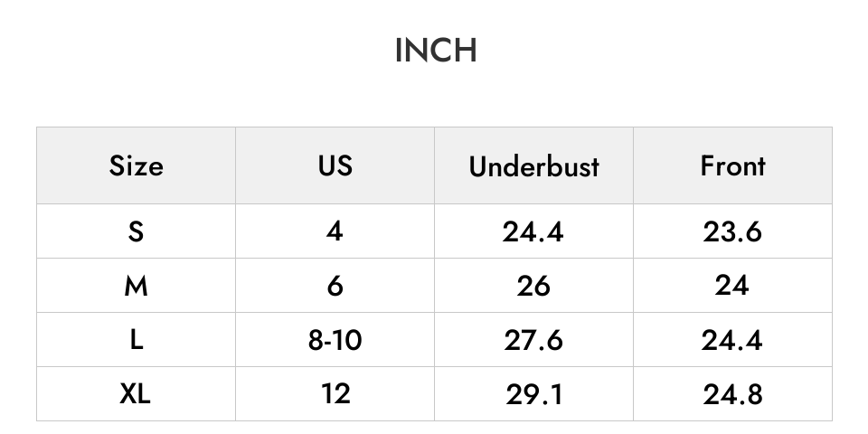
Task: Click US size 4 cell
Action: 335,231
